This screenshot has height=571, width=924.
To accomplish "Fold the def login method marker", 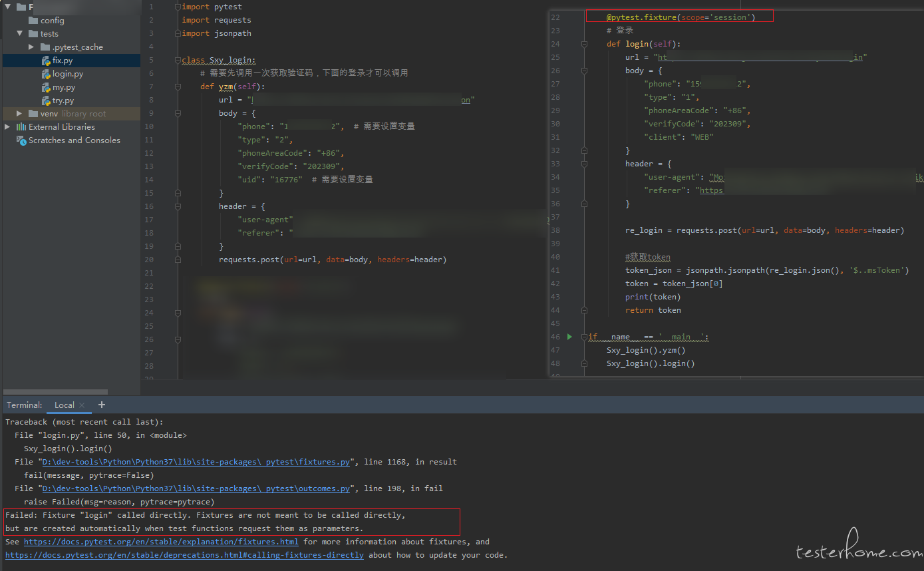I will [584, 44].
